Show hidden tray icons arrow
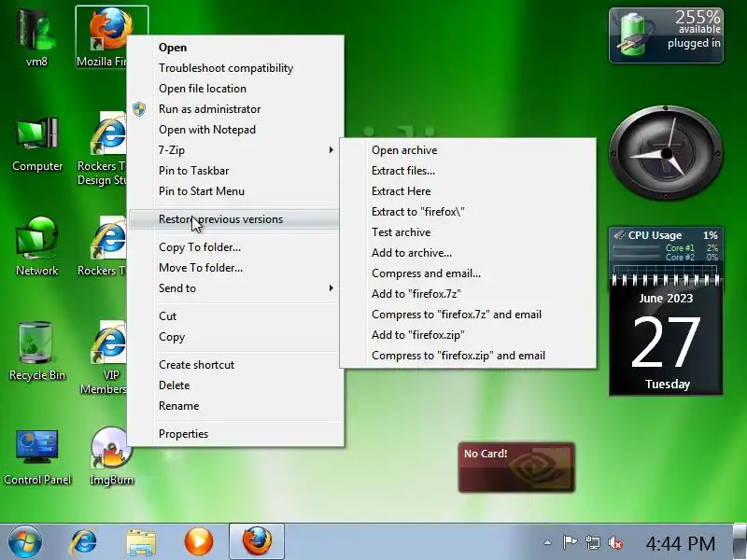The height and width of the screenshot is (560, 747). coord(548,542)
